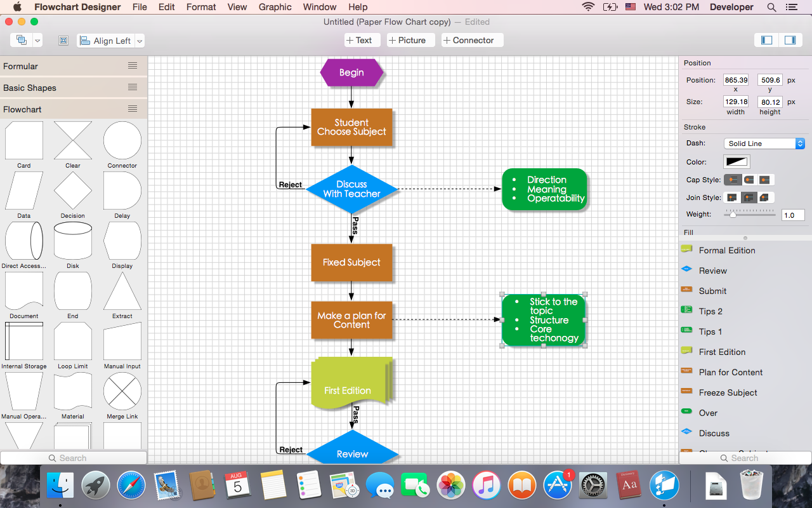Pick the Connector circle shape
The height and width of the screenshot is (508, 812).
122,140
